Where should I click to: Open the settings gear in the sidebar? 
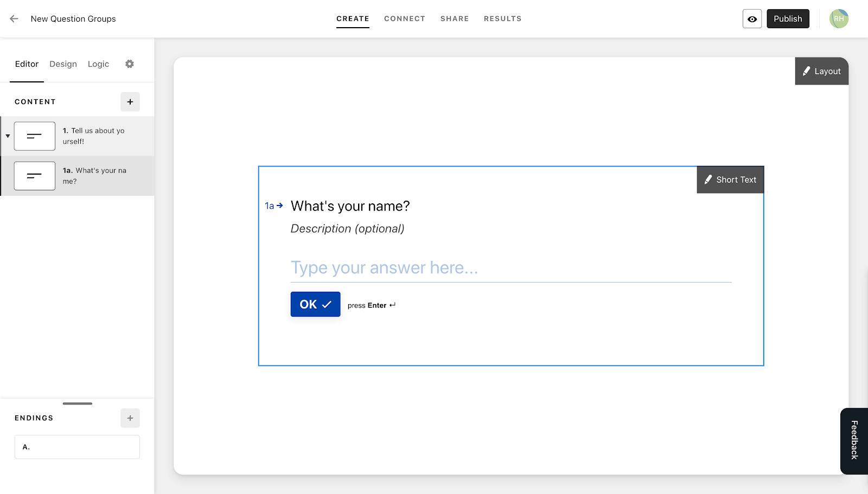(x=129, y=64)
